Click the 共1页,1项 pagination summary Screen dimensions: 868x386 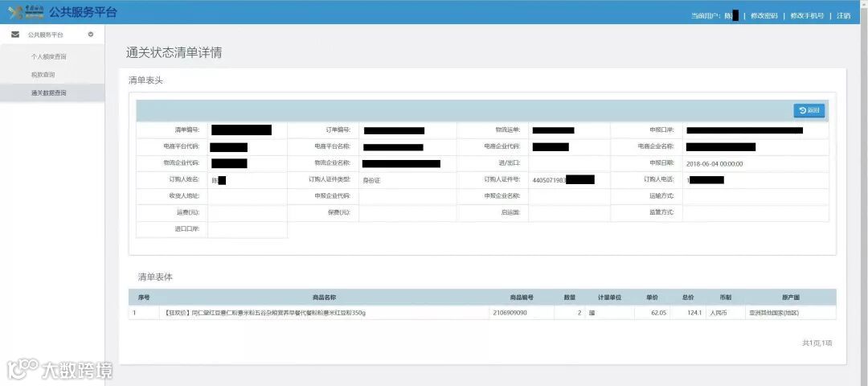pyautogui.click(x=817, y=343)
